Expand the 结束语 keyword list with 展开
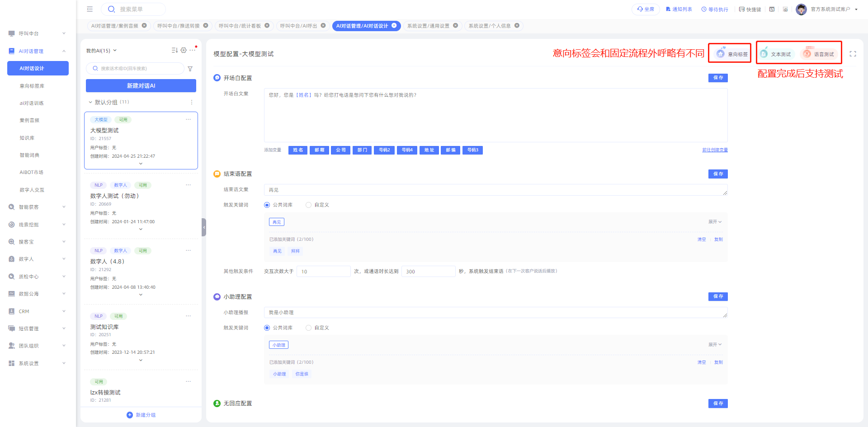The image size is (868, 427). [x=715, y=222]
